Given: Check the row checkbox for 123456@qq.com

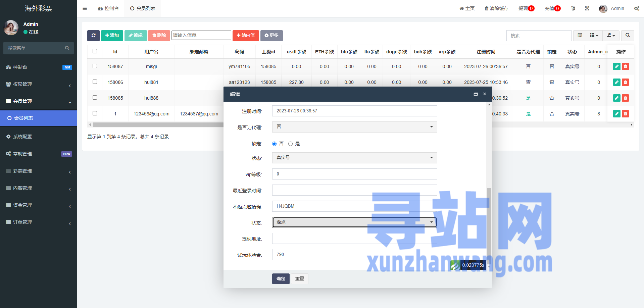Looking at the screenshot, I should click(x=95, y=113).
